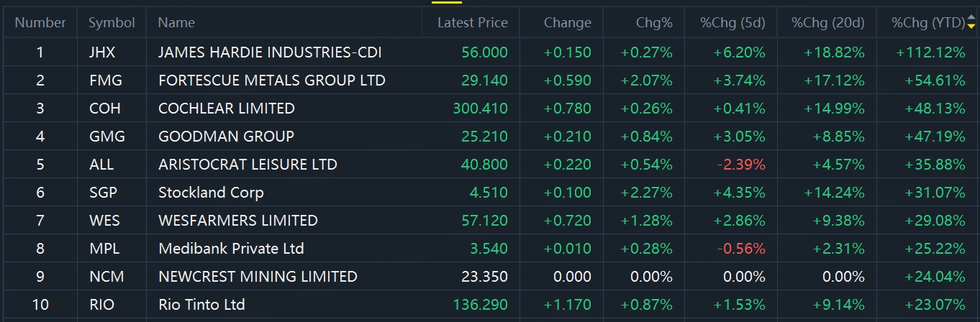980x322 pixels.
Task: Click the %Chg (20d) column header
Action: 827,23
